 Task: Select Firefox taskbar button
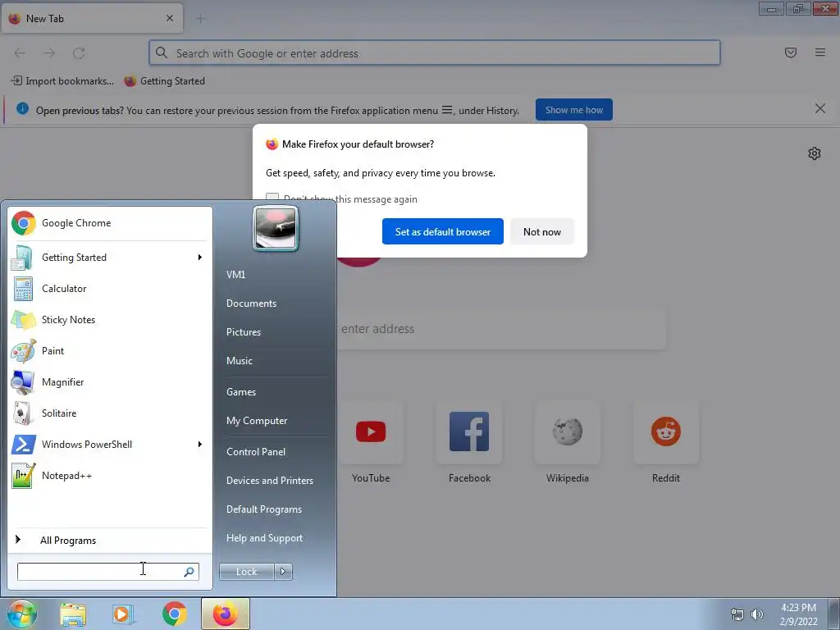226,614
